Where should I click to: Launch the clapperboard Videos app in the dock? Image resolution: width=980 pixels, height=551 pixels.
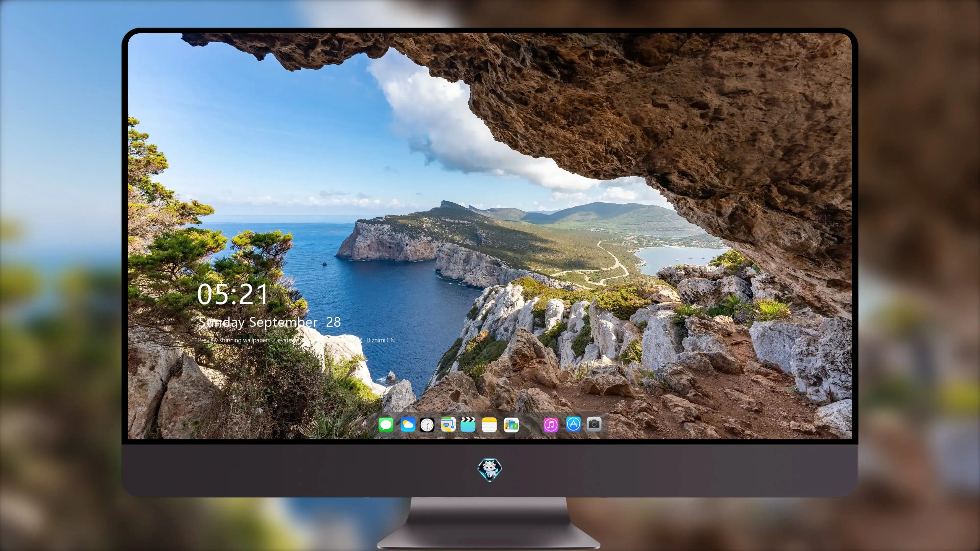pyautogui.click(x=468, y=424)
